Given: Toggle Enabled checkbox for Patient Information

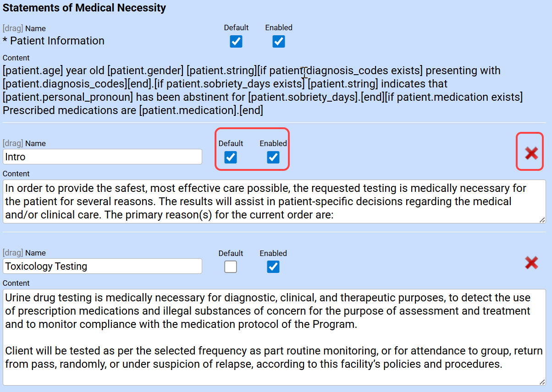Looking at the screenshot, I should tap(279, 42).
